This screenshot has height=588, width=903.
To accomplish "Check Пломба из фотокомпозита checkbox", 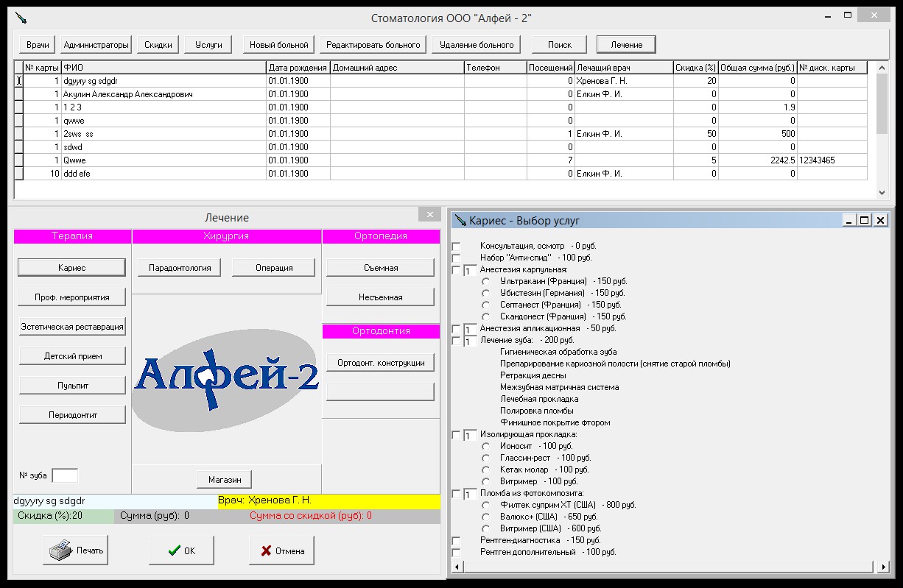I will point(456,494).
